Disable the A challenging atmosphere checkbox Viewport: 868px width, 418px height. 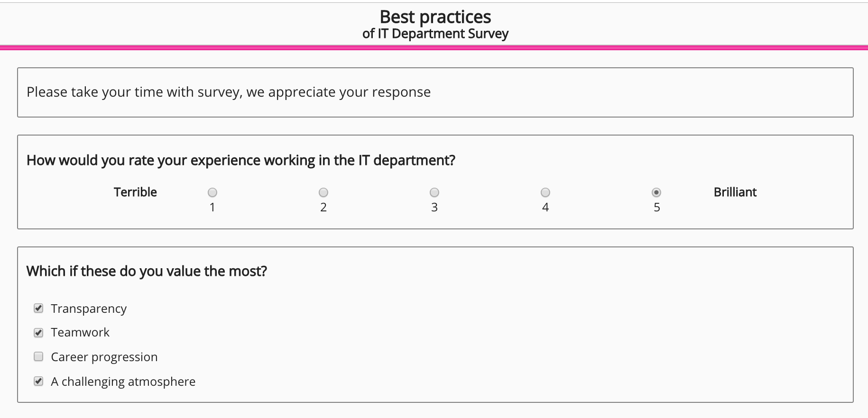tap(39, 382)
